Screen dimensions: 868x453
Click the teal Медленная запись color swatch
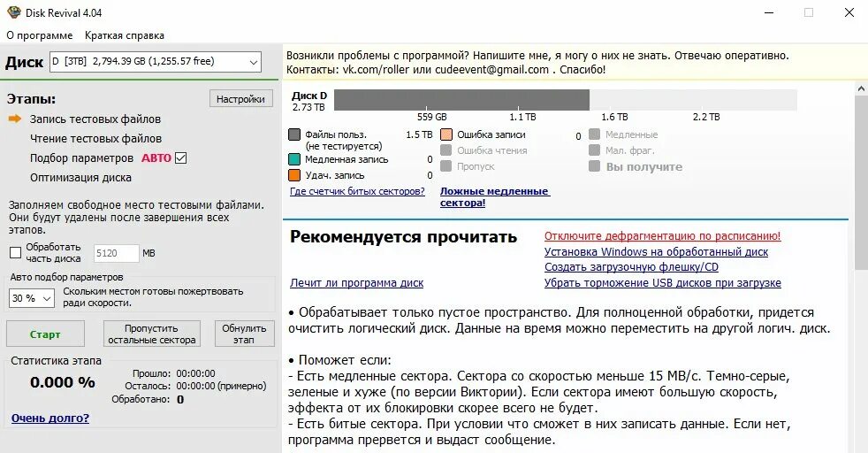(x=294, y=159)
